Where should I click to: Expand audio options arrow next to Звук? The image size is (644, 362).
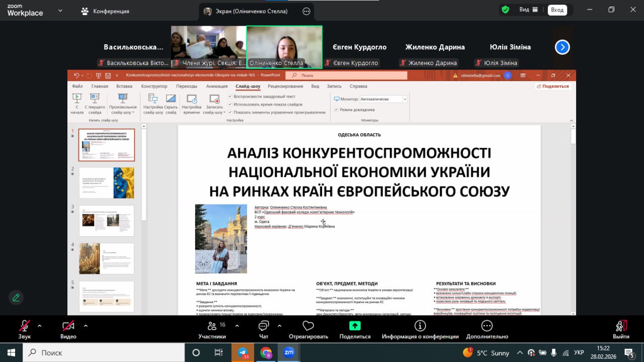point(40,326)
